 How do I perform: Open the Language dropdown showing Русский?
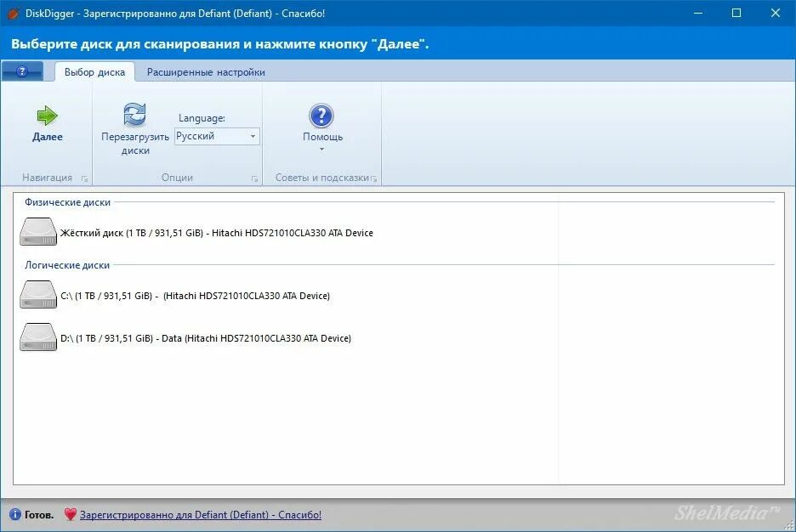click(x=217, y=136)
